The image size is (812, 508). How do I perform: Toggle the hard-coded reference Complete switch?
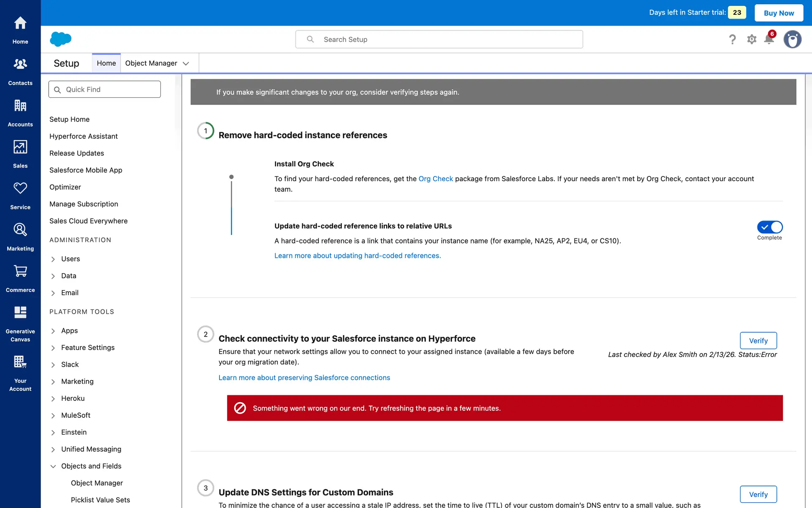coord(769,227)
